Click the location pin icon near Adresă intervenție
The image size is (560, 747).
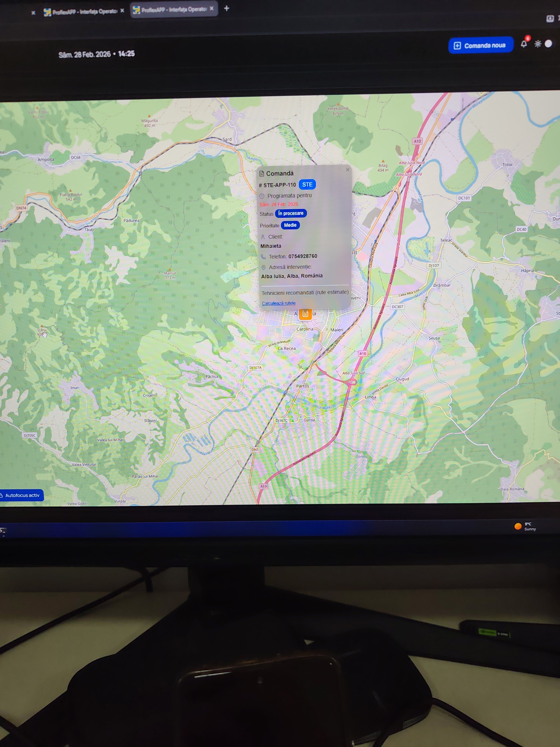[264, 267]
